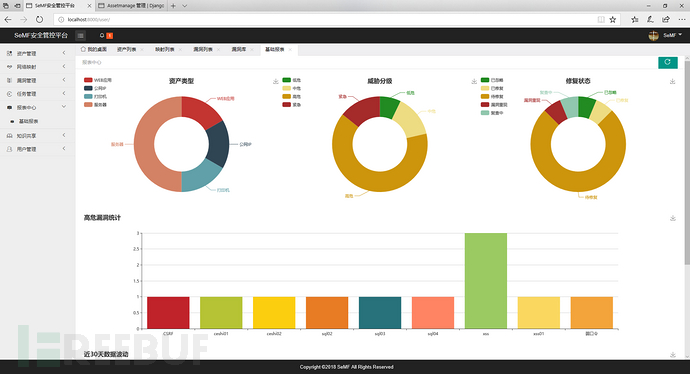Screen dimensions: 690x374
Task: Switch to the 漏洞库 tab
Action: (239, 50)
